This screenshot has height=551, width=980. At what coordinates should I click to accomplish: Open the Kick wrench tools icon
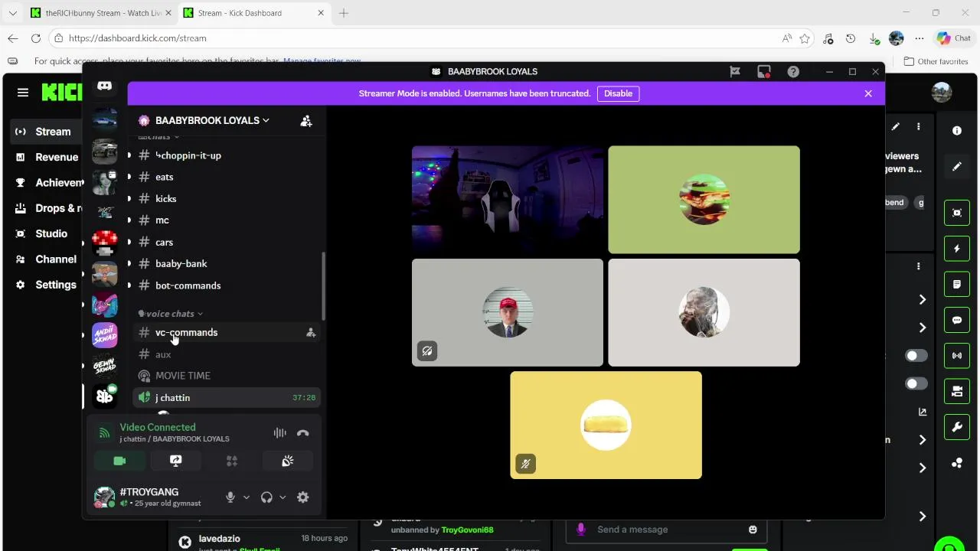(x=957, y=427)
